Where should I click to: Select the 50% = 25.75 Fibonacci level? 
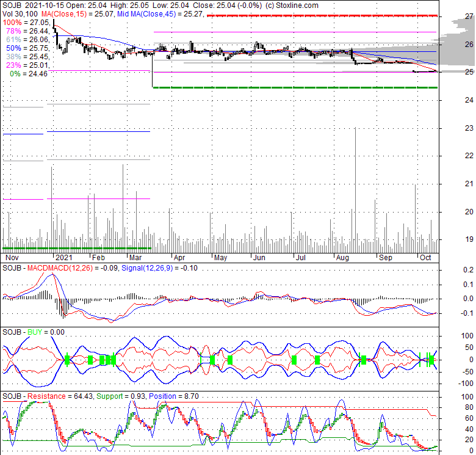tap(27, 48)
